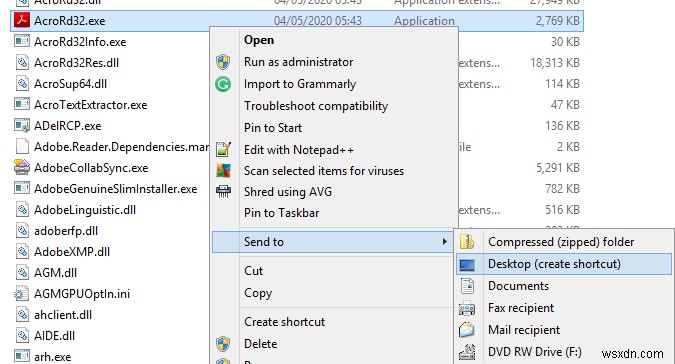Select the AcroRd32Info.exe file name

pyautogui.click(x=80, y=42)
